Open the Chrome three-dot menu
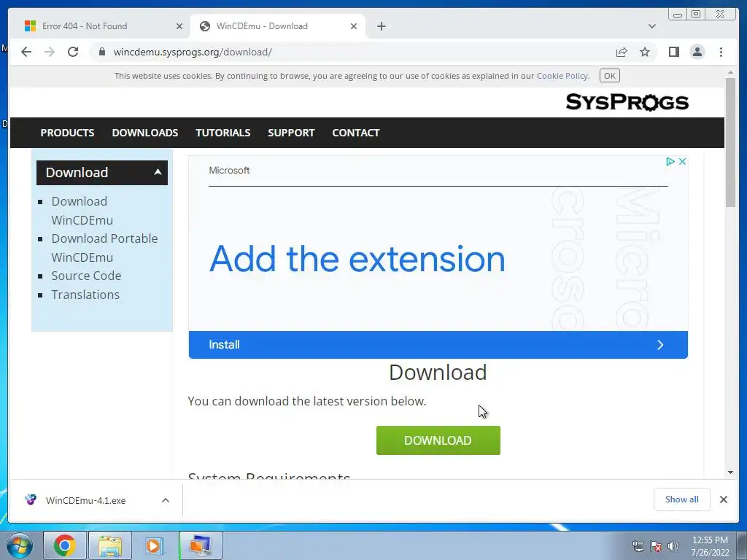747x560 pixels. [721, 52]
